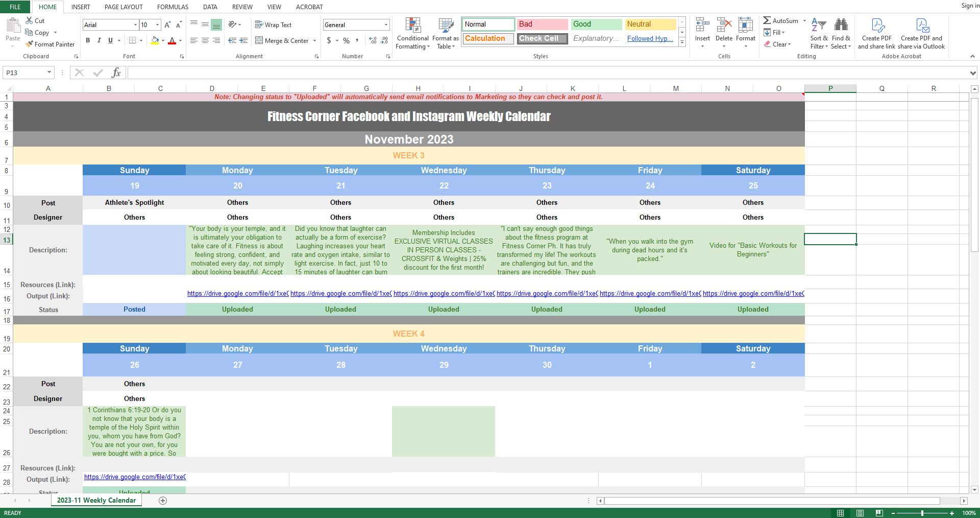Image resolution: width=980 pixels, height=518 pixels.
Task: Click in the formula bar input
Action: click(x=548, y=73)
